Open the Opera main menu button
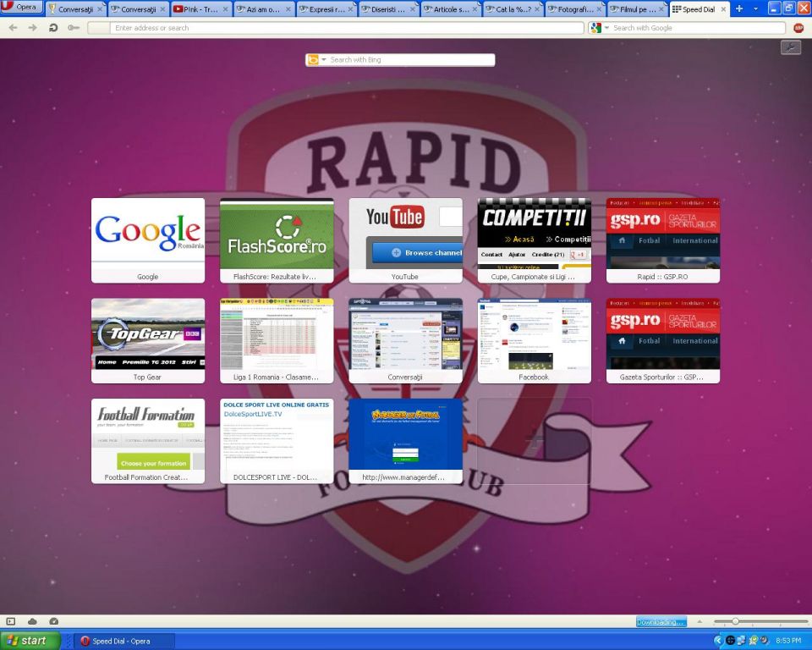 coord(21,8)
